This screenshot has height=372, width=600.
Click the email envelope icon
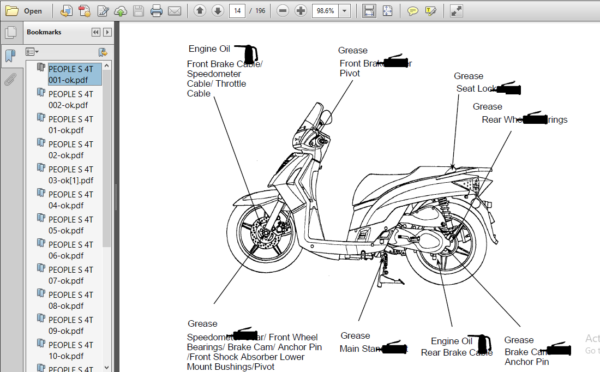coord(174,11)
